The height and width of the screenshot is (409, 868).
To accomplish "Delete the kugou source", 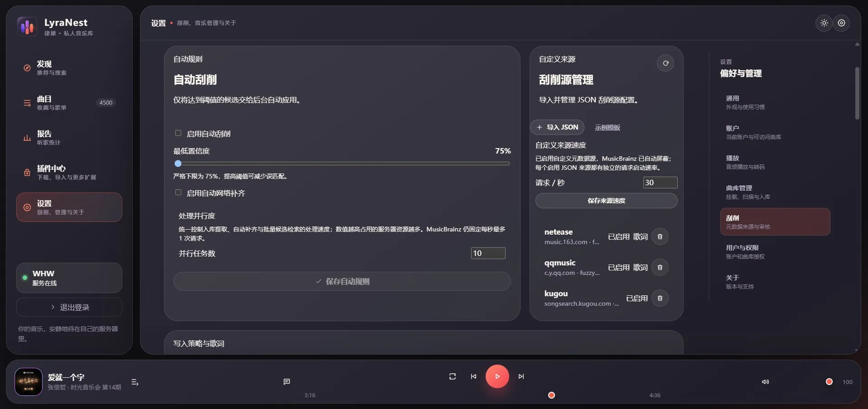I will (x=660, y=298).
